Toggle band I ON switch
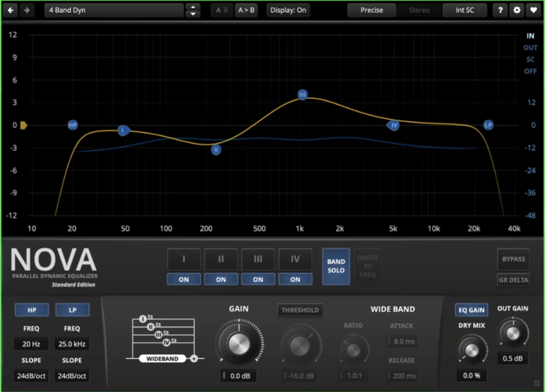Image resolution: width=545 pixels, height=392 pixels. click(184, 279)
